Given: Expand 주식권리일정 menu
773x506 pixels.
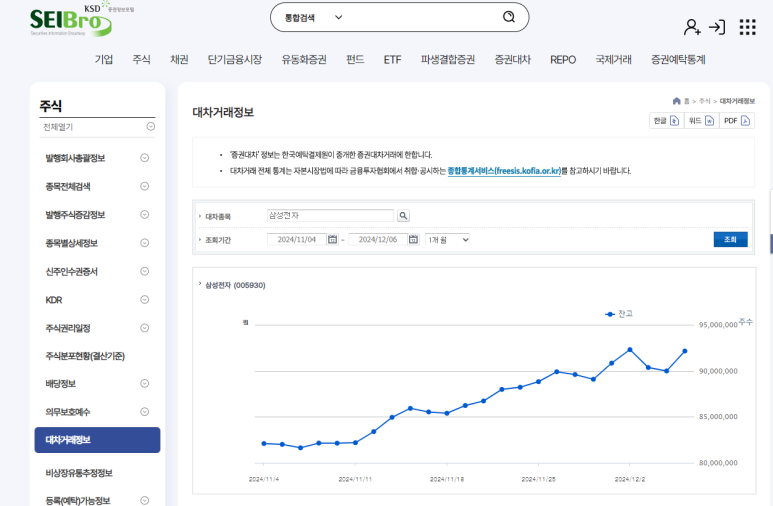Looking at the screenshot, I should (x=144, y=328).
